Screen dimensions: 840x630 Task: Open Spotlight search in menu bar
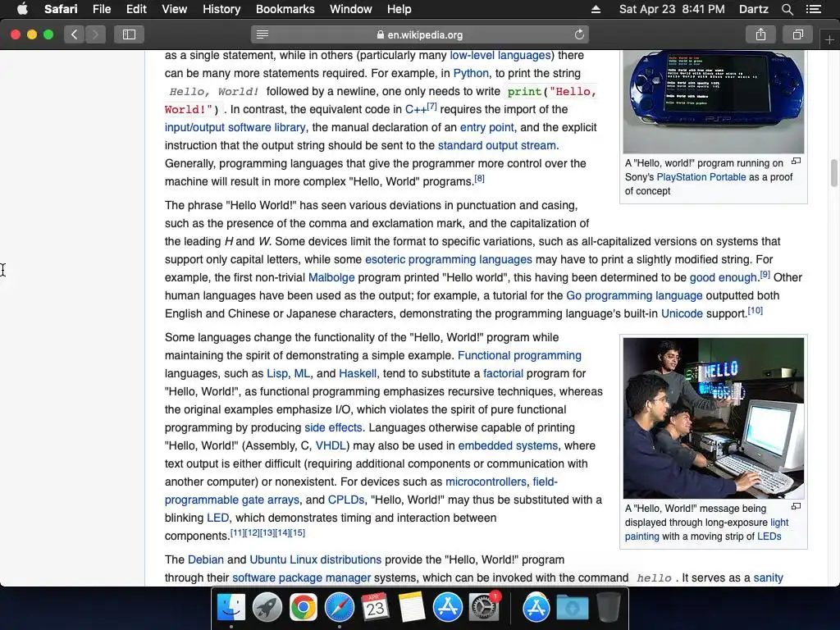(787, 9)
